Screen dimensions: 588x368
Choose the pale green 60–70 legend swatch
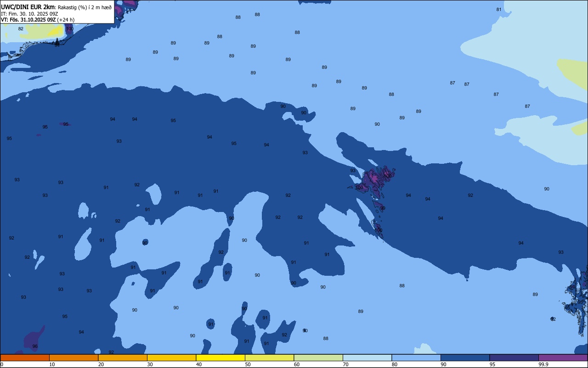[318, 357]
